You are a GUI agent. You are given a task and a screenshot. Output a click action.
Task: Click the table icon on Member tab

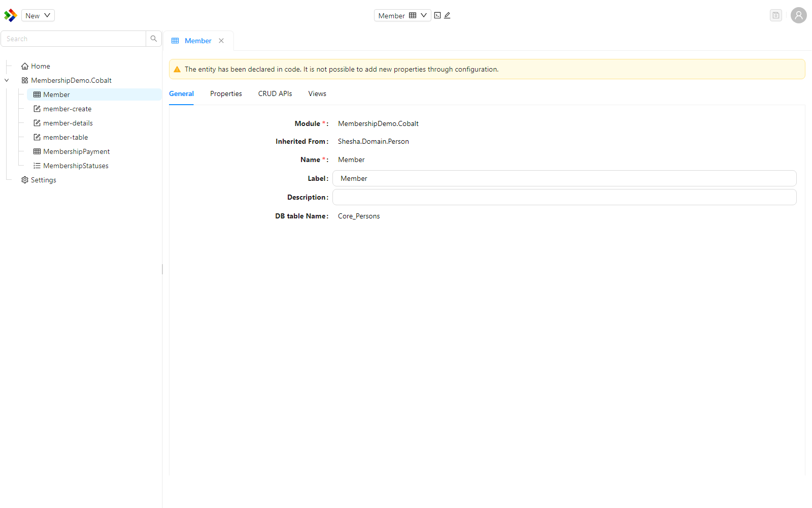click(175, 41)
